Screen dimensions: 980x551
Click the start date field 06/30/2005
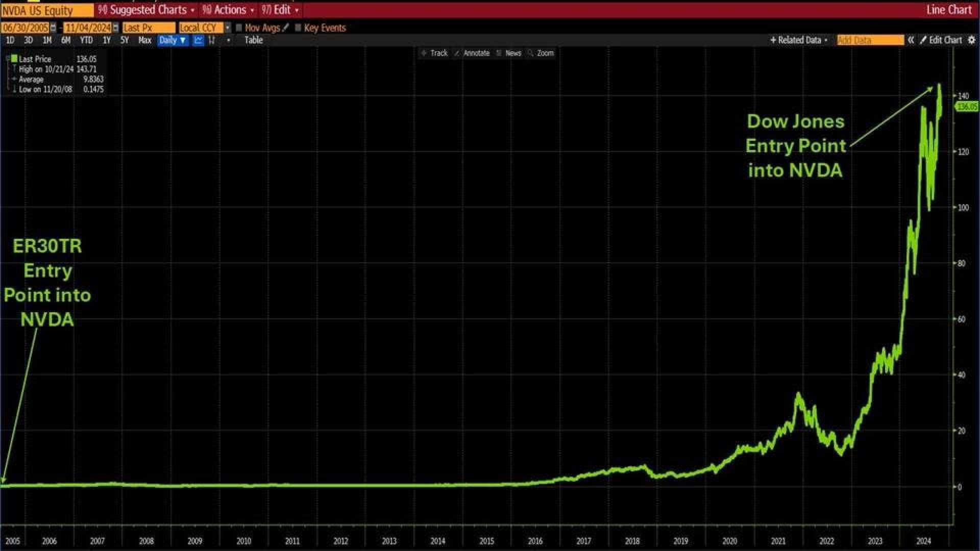[25, 28]
